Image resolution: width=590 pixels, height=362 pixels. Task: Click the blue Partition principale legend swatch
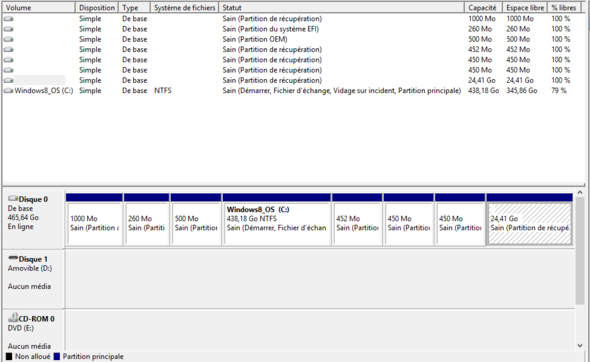point(57,356)
